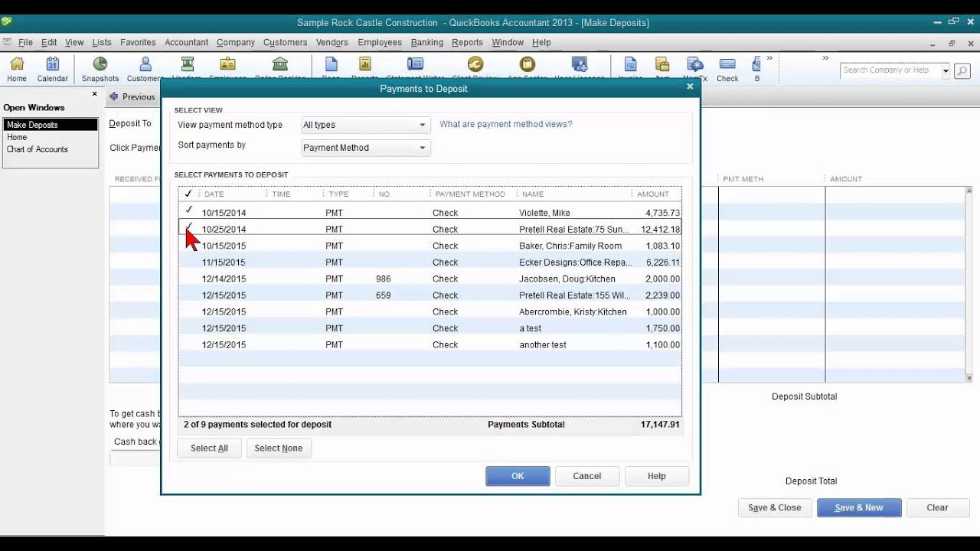Uncheck the Violette, Mike payment checkmark
Screen dimensions: 980x551
pos(188,210)
